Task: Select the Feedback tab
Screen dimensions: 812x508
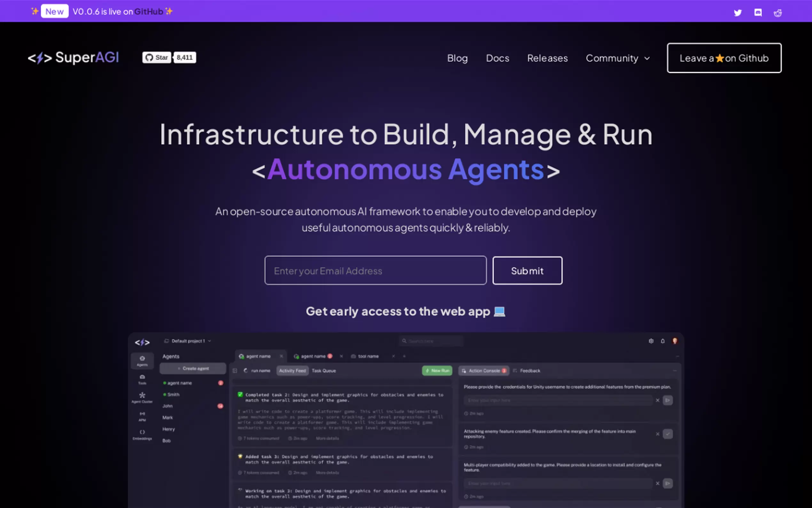Action: coord(527,370)
